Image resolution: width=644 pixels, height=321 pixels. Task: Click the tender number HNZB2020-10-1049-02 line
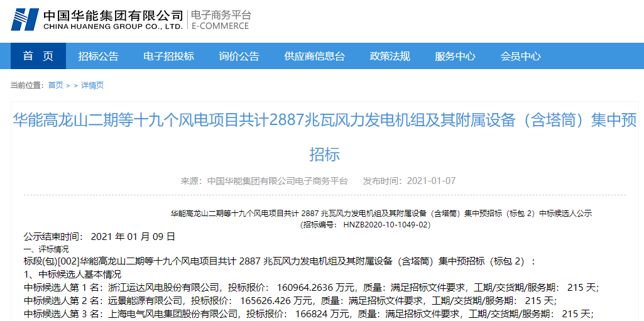click(365, 225)
